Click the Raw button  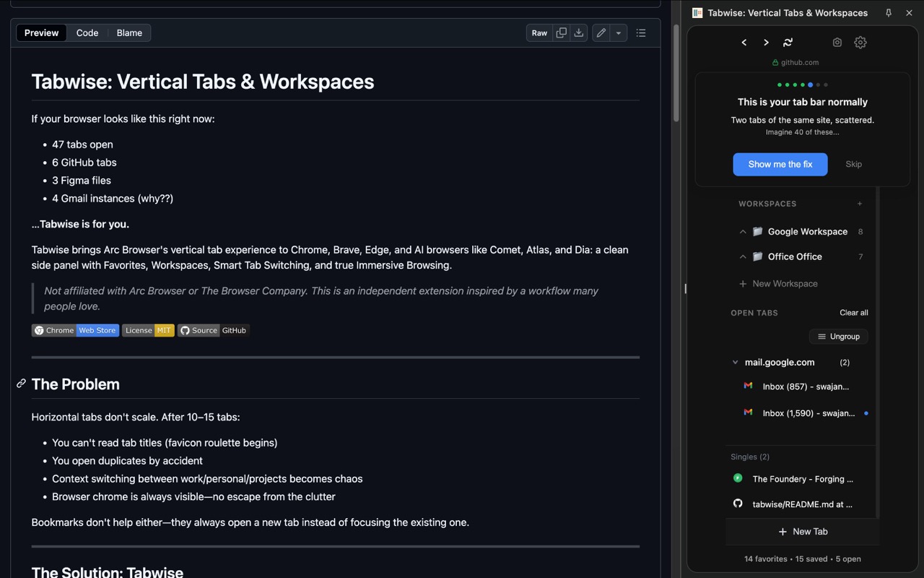(540, 33)
